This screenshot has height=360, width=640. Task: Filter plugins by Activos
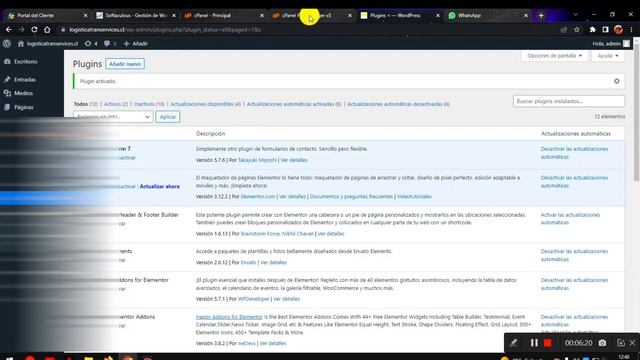(x=116, y=104)
